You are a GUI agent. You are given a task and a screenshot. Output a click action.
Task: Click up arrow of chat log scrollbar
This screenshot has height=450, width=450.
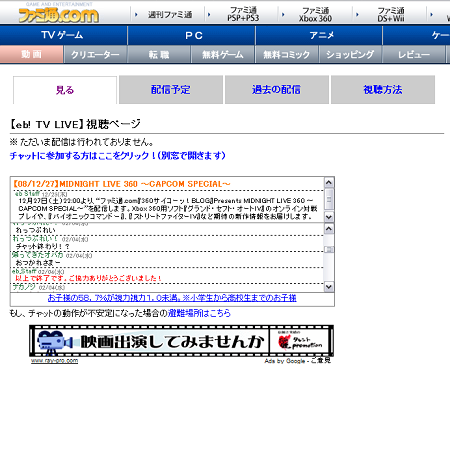tap(329, 229)
